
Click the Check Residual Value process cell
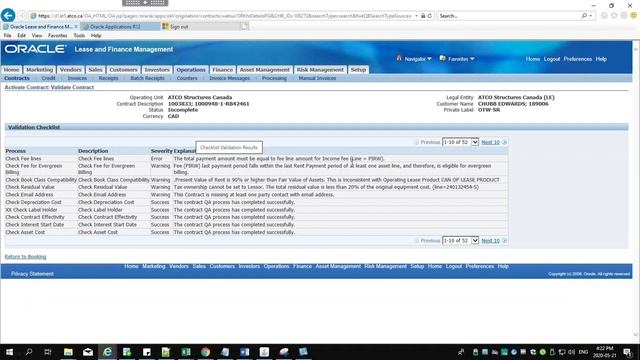pyautogui.click(x=30, y=187)
